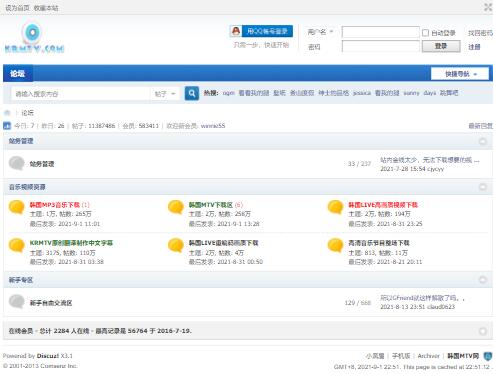
Task: Click the 登录 login button
Action: pyautogui.click(x=441, y=46)
